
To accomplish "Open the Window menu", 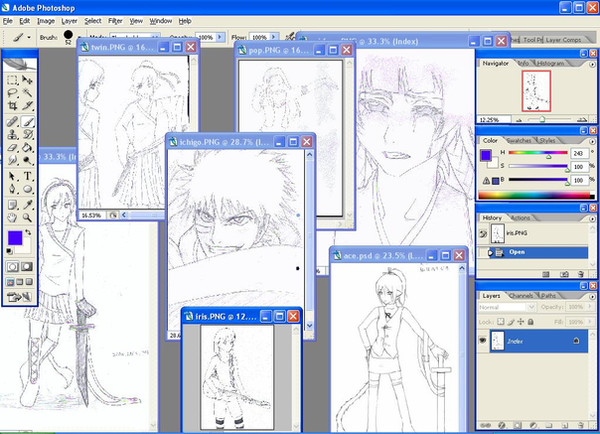I will coord(161,21).
